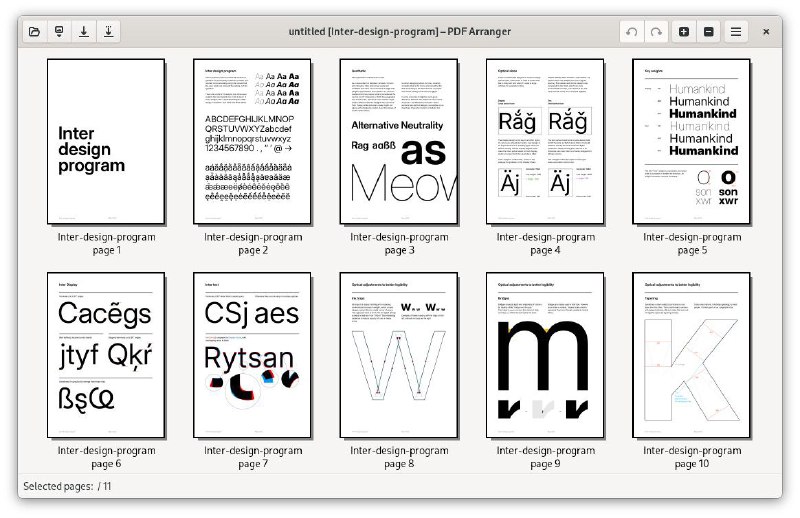Pick the page 4 Optical sizes thumbnail
Screen dimensions: 800x518
click(x=545, y=141)
